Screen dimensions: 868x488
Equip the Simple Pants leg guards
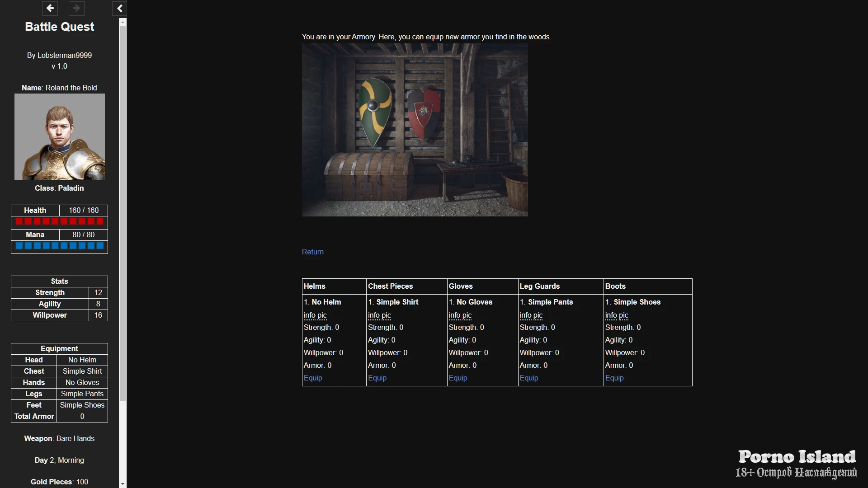pyautogui.click(x=528, y=378)
